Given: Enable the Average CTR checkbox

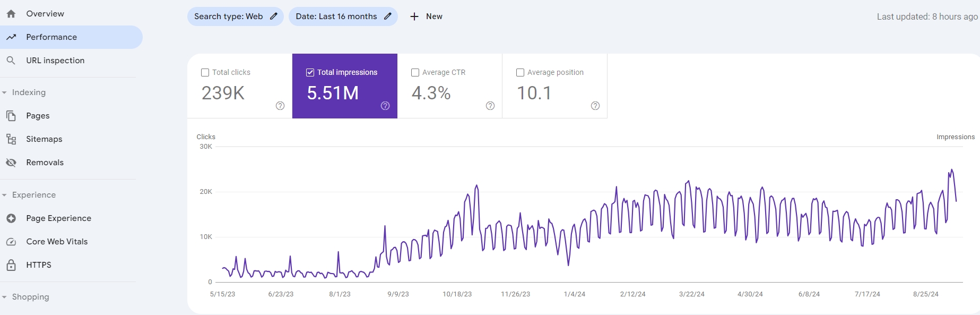Looking at the screenshot, I should pyautogui.click(x=415, y=73).
